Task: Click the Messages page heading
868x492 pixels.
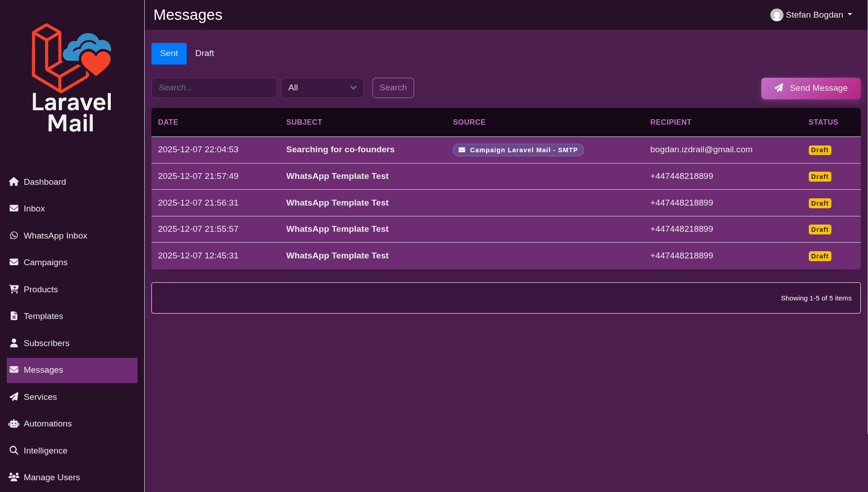Action: (x=188, y=15)
